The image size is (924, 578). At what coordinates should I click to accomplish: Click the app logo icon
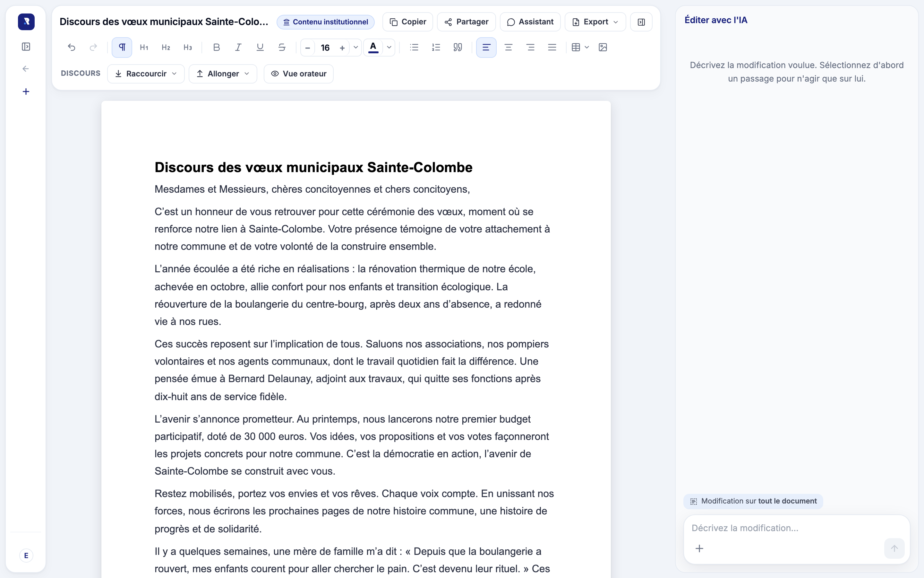(26, 22)
